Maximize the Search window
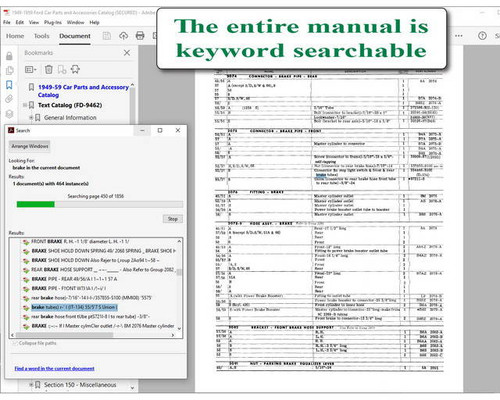 160,130
